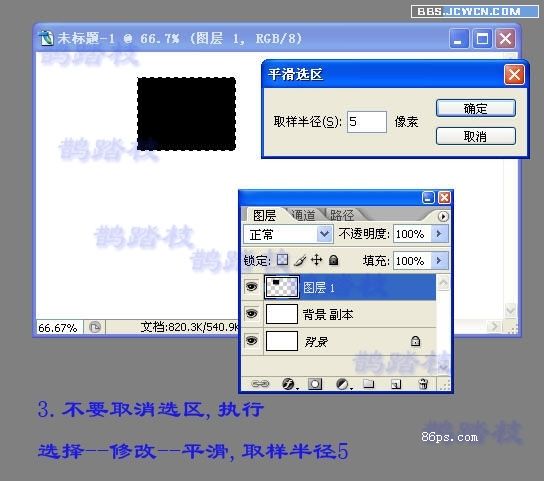This screenshot has width=544, height=481.
Task: Create a new layer group folder
Action: [368, 383]
